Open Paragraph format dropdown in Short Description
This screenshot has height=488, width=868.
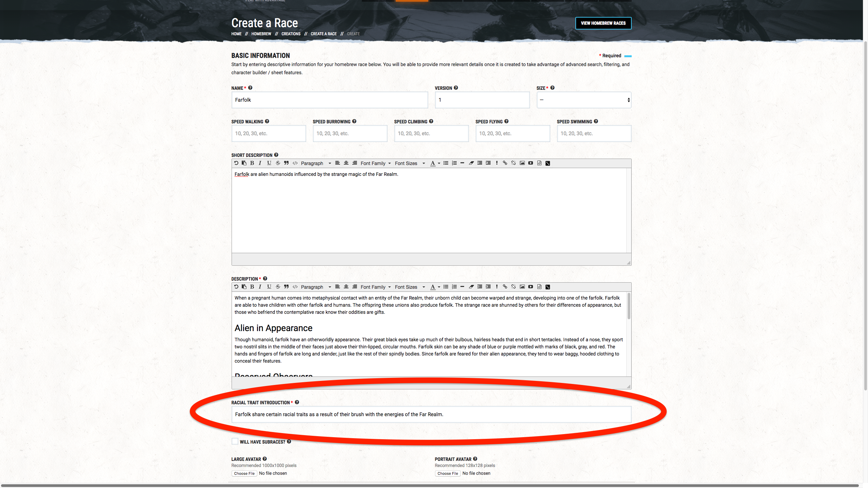(316, 163)
